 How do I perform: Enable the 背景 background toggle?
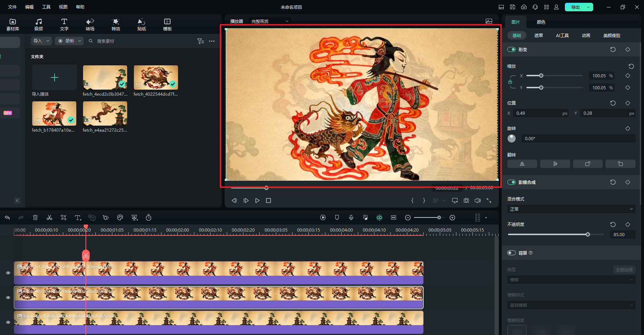[x=512, y=253]
